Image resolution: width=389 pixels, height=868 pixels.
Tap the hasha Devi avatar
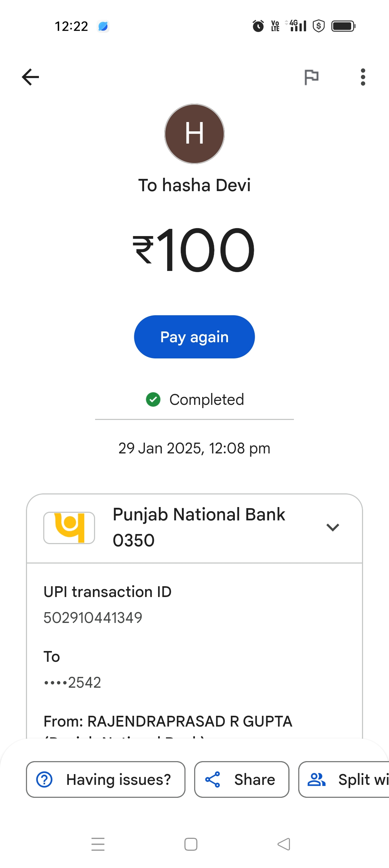[x=194, y=134]
